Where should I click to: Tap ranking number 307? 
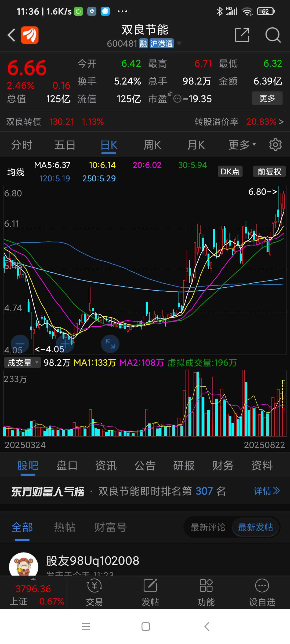(204, 491)
